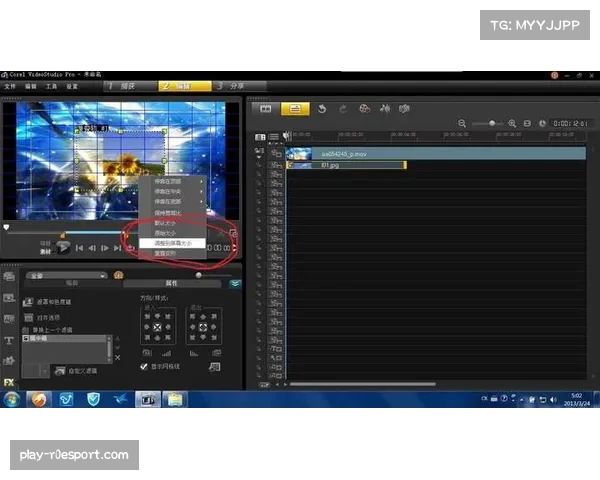Open the record/capture option film reel icon
The height and width of the screenshot is (480, 600).
point(364,108)
